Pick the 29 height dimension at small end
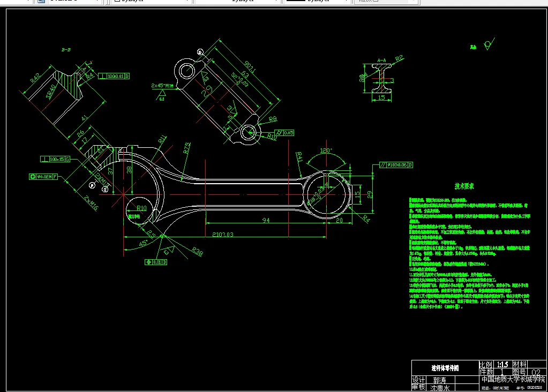The width and height of the screenshot is (548, 392). 370,194
